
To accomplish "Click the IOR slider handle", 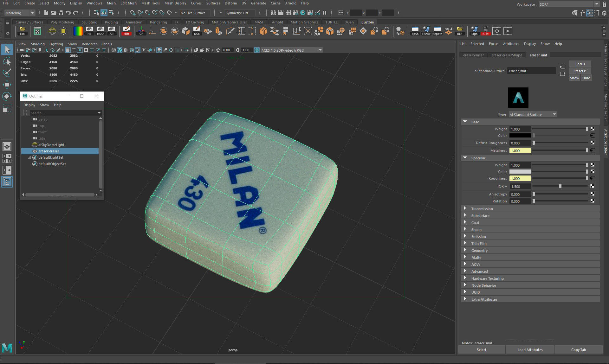I will click(x=560, y=186).
